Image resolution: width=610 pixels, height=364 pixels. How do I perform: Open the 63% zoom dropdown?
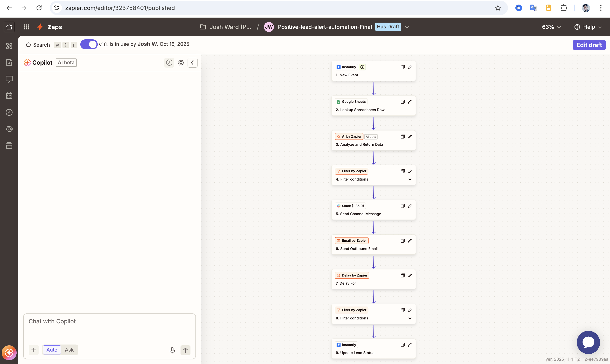point(551,27)
